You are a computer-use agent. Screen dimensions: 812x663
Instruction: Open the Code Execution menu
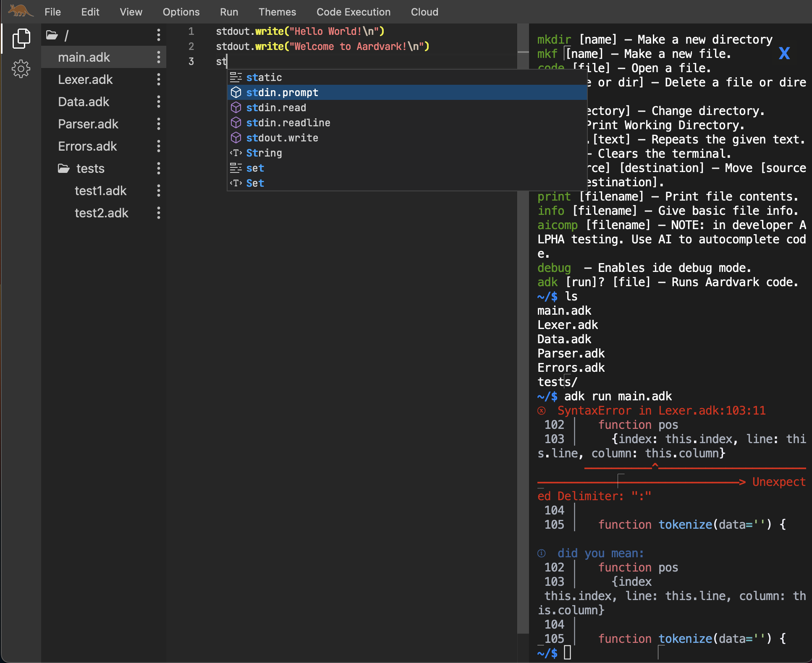[x=353, y=12]
